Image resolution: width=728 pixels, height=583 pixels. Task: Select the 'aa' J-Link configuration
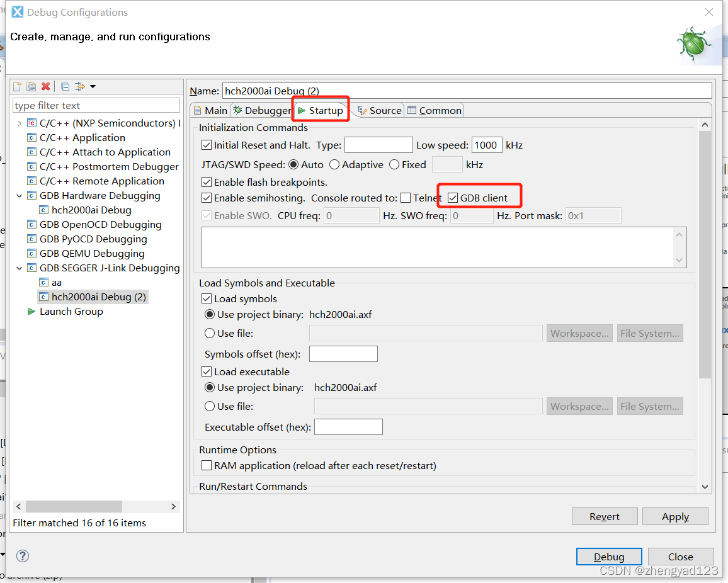(x=57, y=283)
